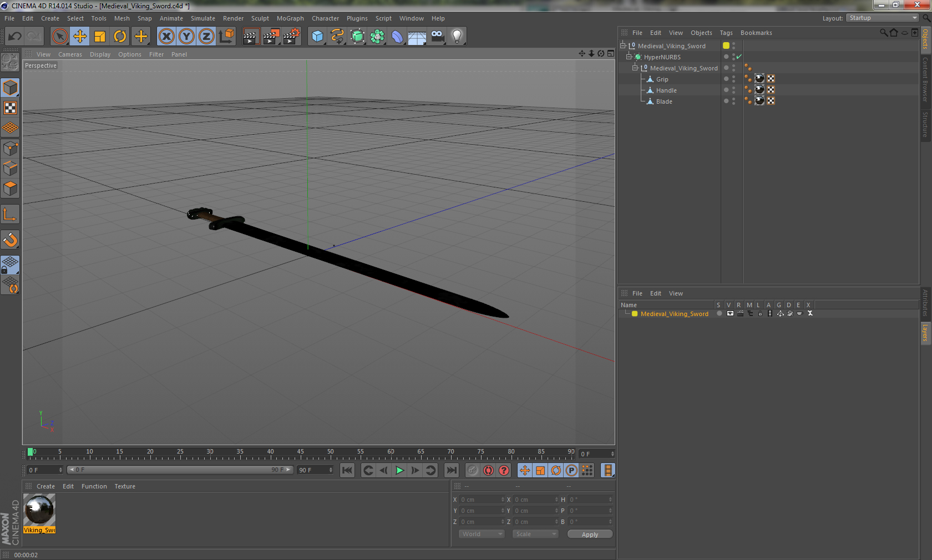Open the Sculpt menu

(x=260, y=18)
